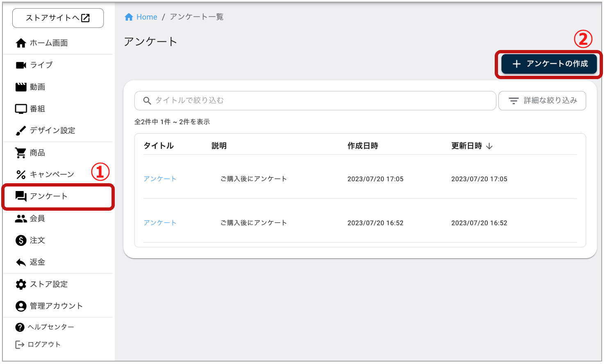Screen dimensions: 605x364
Task: Click the clapperboard icon for 動画
Action: pos(21,87)
